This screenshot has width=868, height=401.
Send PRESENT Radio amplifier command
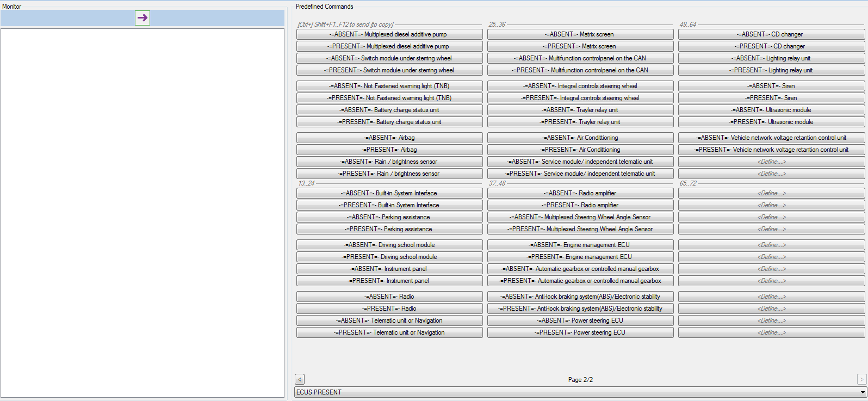(x=580, y=205)
